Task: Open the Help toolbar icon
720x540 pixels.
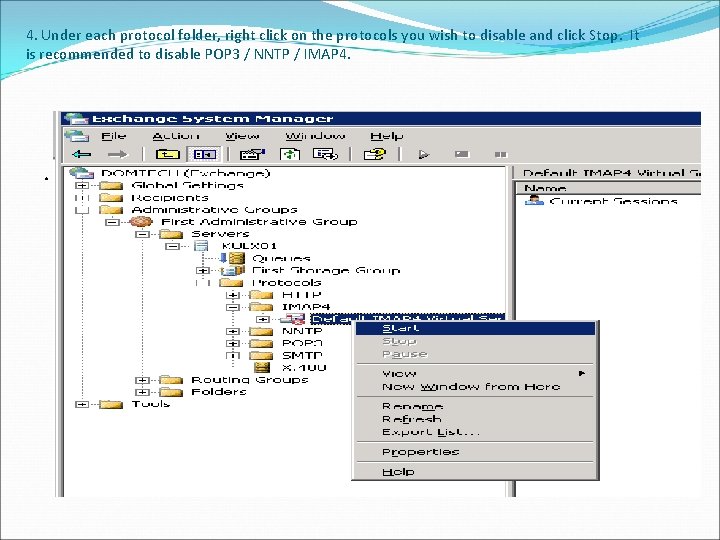Action: pyautogui.click(x=375, y=154)
